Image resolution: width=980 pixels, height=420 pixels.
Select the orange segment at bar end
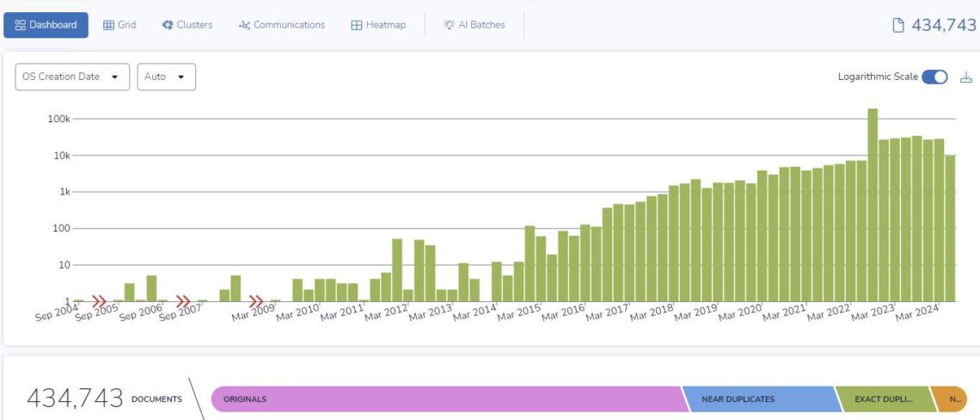pyautogui.click(x=951, y=399)
